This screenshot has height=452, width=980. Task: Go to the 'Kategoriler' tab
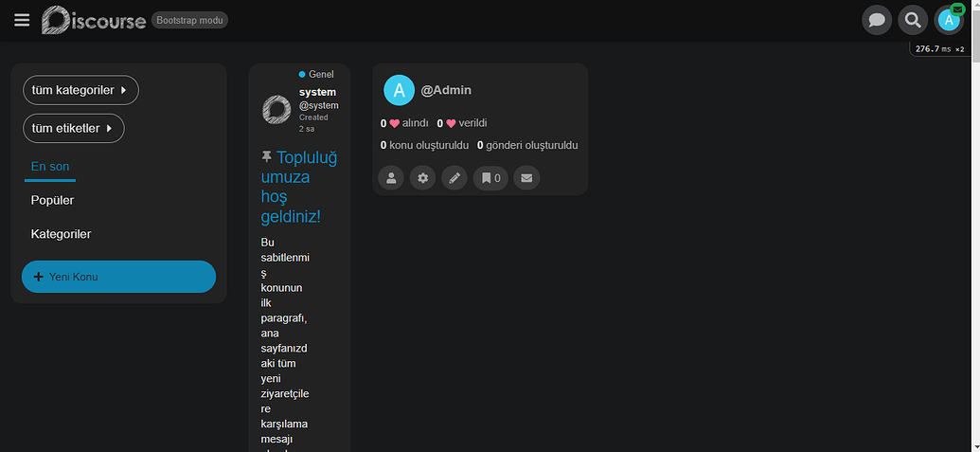tap(61, 234)
